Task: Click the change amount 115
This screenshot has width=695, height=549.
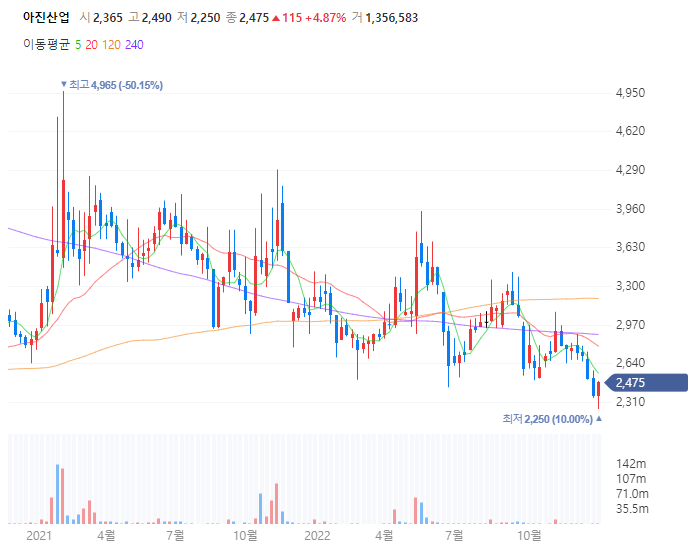Action: [292, 18]
